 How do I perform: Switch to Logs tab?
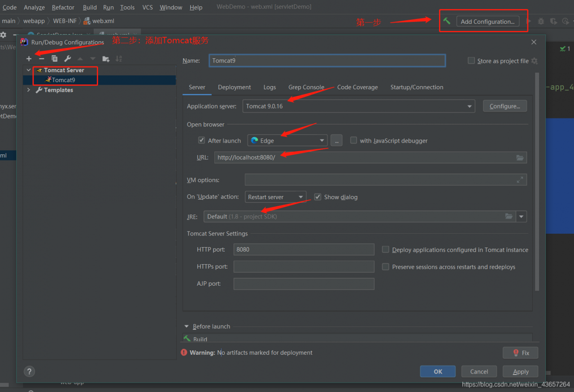tap(270, 87)
